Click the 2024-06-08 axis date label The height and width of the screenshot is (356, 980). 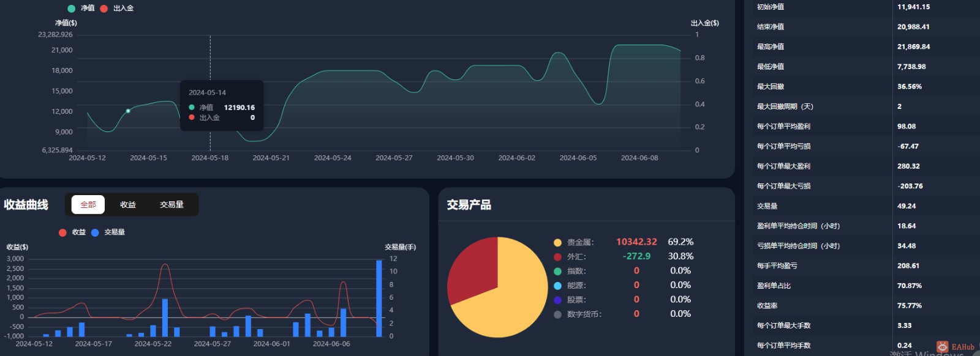tap(639, 158)
